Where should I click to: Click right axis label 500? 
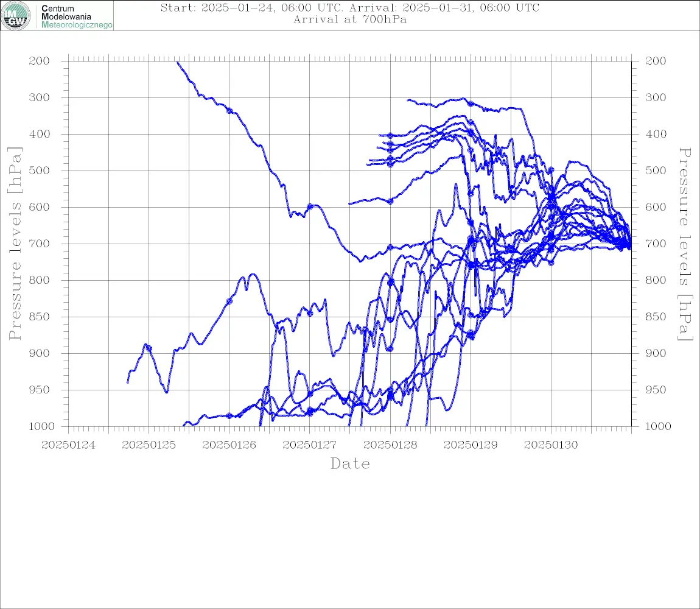coord(656,171)
